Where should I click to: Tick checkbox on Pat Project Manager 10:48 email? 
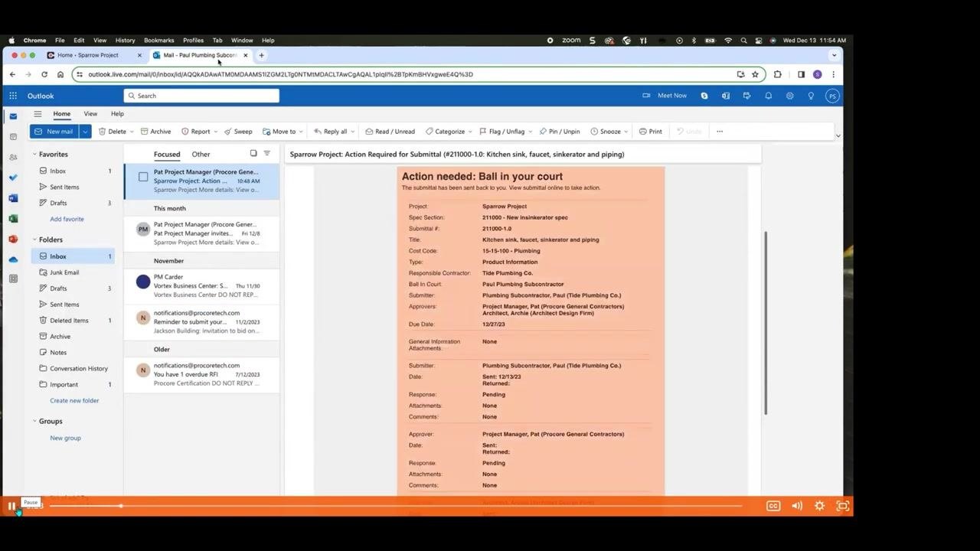coord(143,177)
